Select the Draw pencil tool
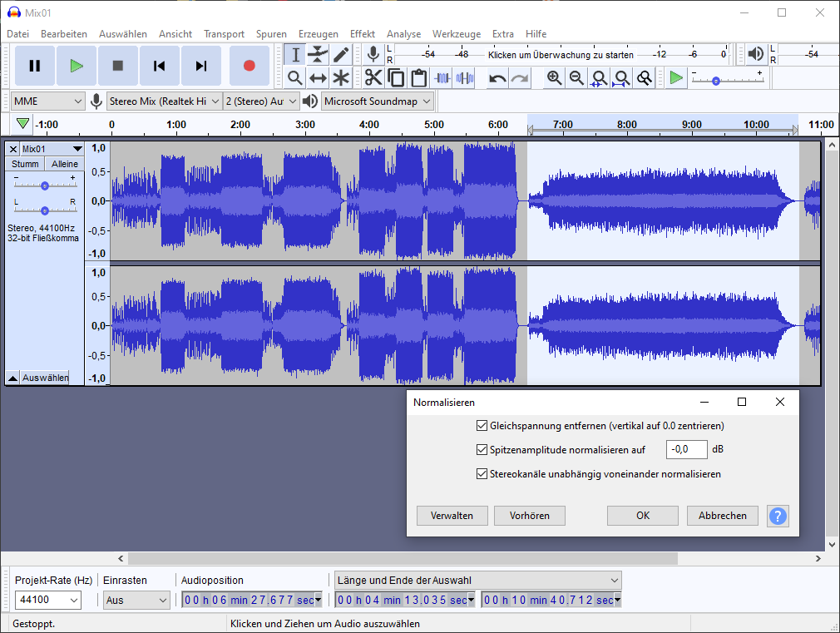This screenshot has height=633, width=840. [x=341, y=55]
